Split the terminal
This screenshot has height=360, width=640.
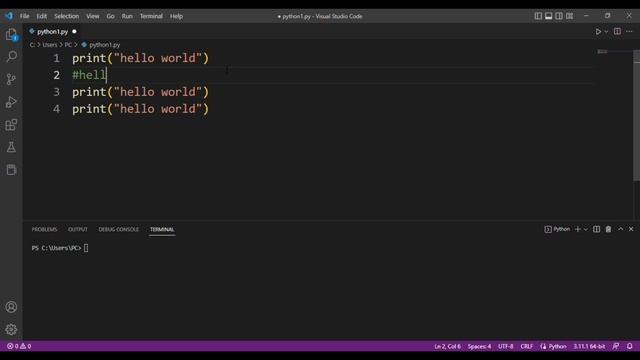(596, 229)
